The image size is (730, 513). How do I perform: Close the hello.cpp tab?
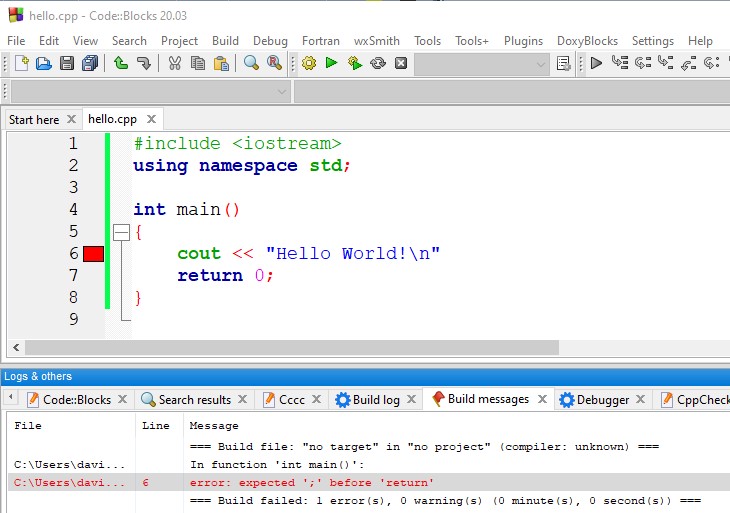click(x=151, y=119)
